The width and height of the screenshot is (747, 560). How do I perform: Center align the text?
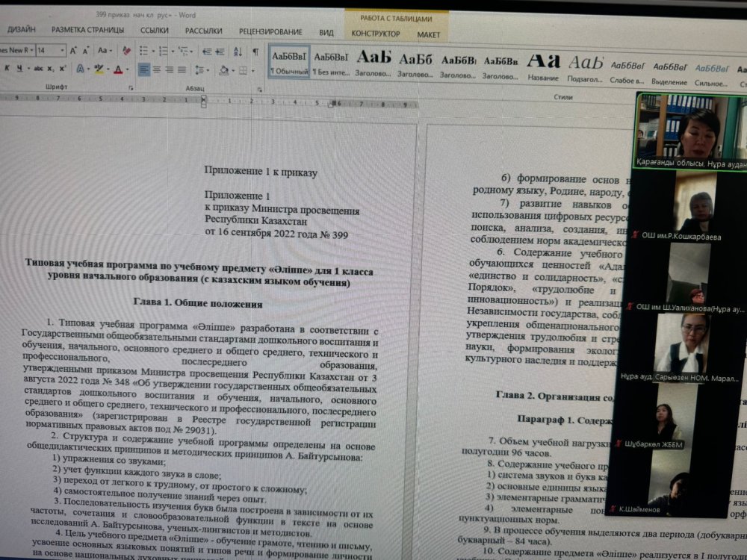pyautogui.click(x=156, y=70)
